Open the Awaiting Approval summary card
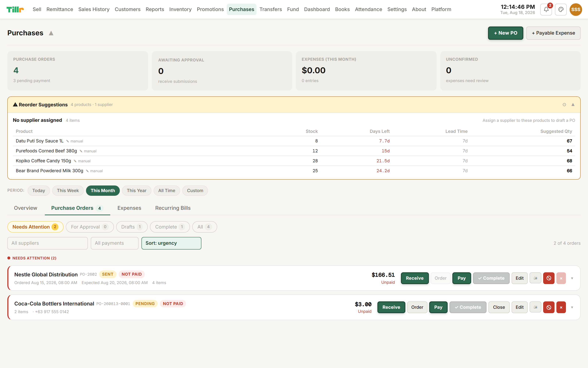The width and height of the screenshot is (588, 368). click(x=222, y=71)
